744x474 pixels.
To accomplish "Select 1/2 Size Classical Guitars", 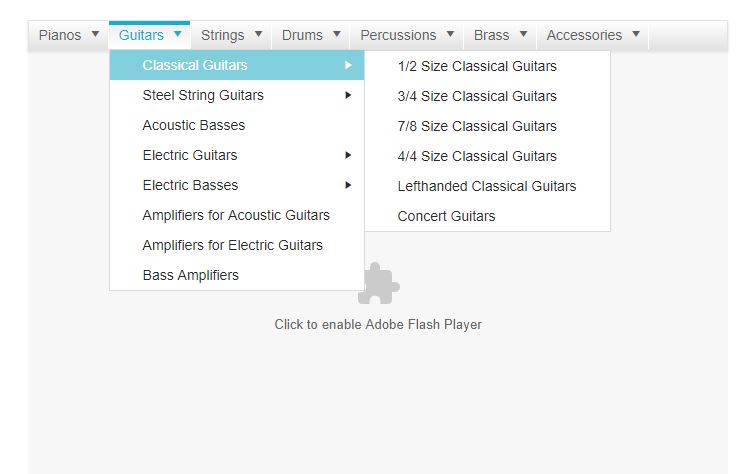I will point(477,66).
